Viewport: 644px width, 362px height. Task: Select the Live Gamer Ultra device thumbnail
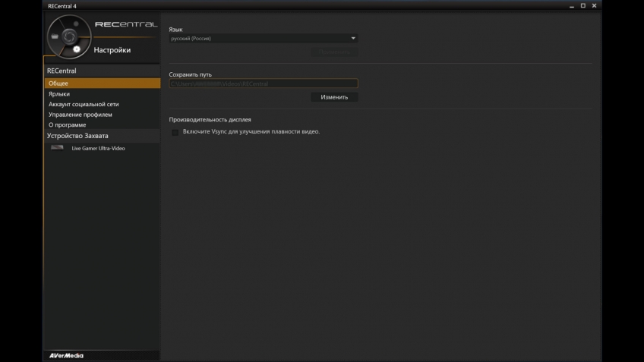[x=57, y=148]
